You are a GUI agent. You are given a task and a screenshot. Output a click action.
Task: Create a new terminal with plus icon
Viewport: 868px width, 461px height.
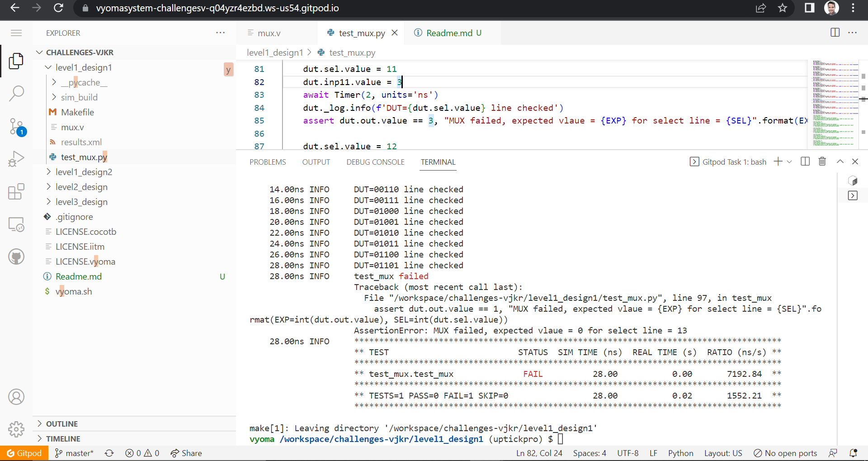(777, 162)
